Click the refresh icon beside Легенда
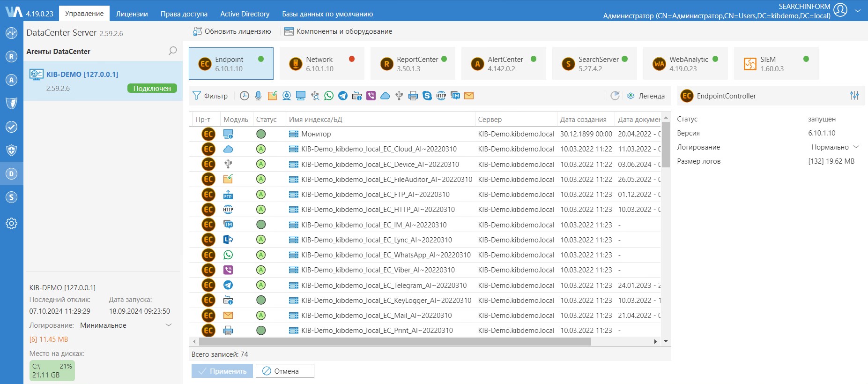This screenshot has width=868, height=384. pos(615,96)
